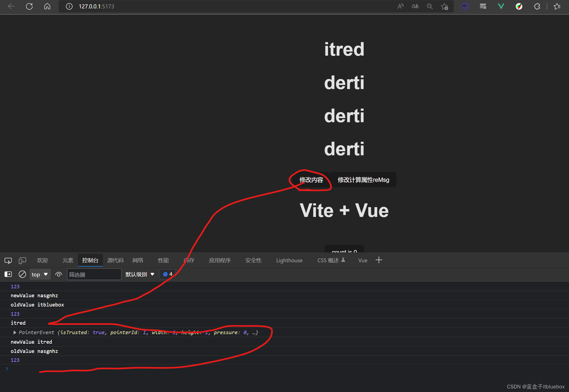Viewport: 569px width, 392px height.
Task: Open the Extensions puzzle icon
Action: tap(537, 6)
